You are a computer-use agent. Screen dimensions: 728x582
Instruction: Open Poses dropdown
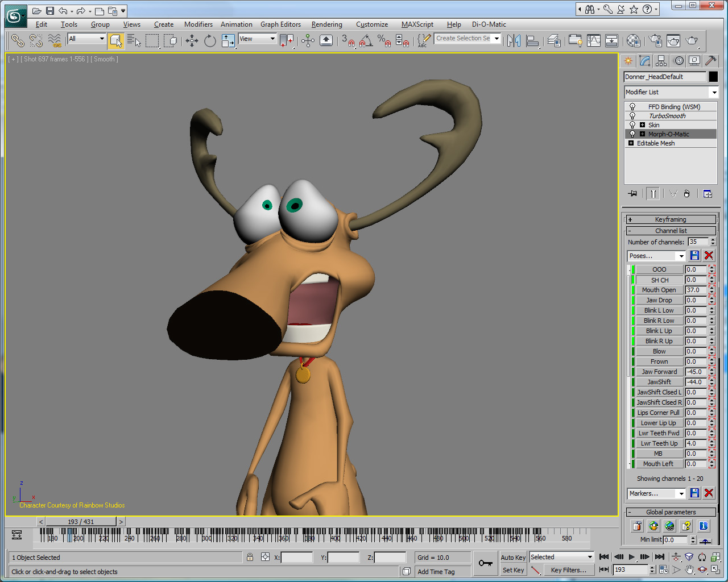tap(657, 256)
